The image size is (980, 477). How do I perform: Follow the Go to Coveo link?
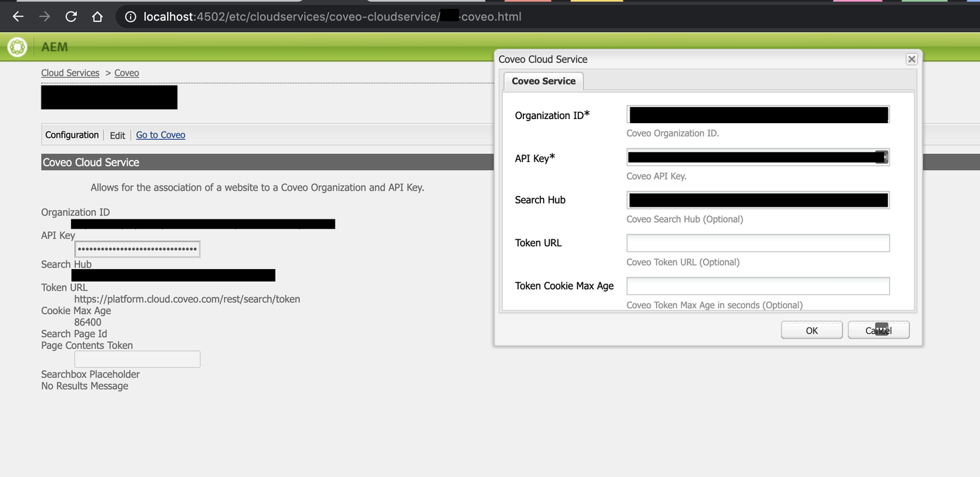pyautogui.click(x=160, y=134)
